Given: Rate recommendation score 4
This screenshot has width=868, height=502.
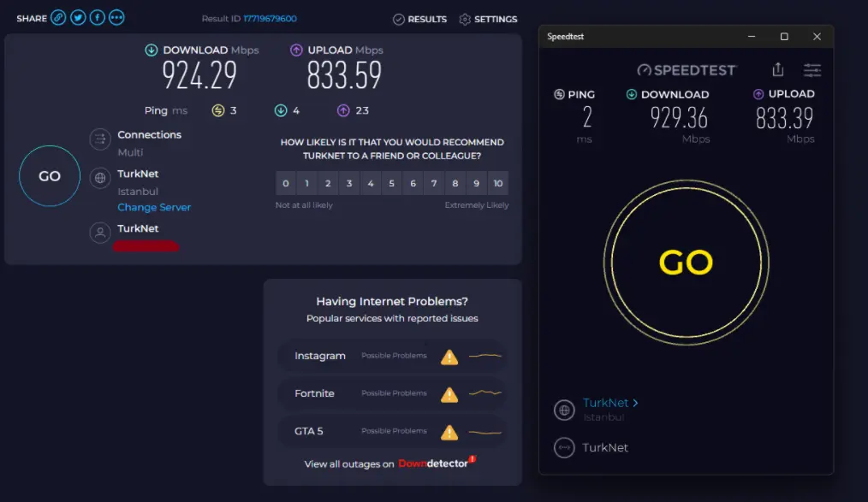Looking at the screenshot, I should 371,183.
